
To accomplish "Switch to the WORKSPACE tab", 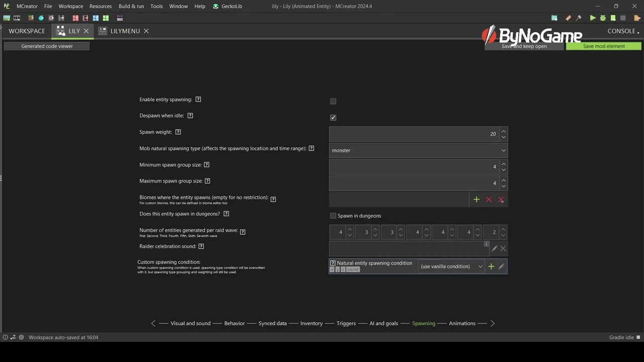I will click(27, 31).
